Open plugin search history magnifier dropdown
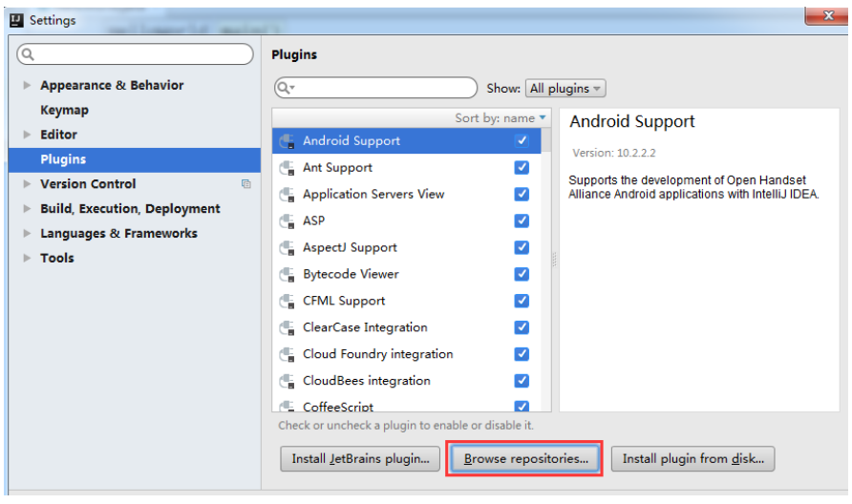852x504 pixels. tap(286, 88)
